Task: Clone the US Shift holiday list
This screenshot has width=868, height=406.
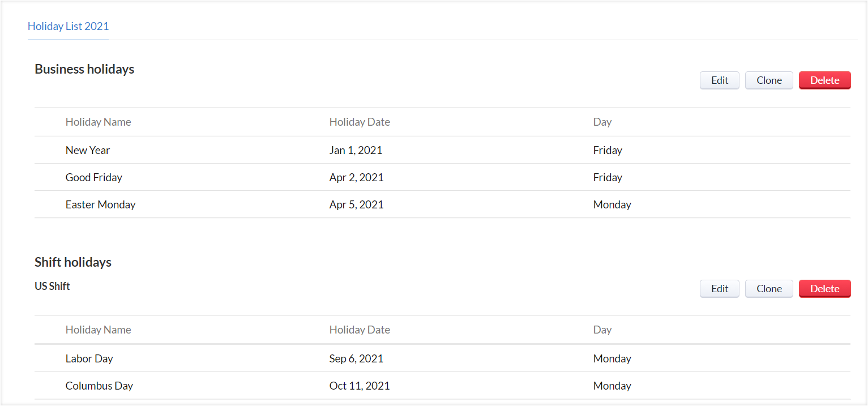Action: (x=768, y=289)
